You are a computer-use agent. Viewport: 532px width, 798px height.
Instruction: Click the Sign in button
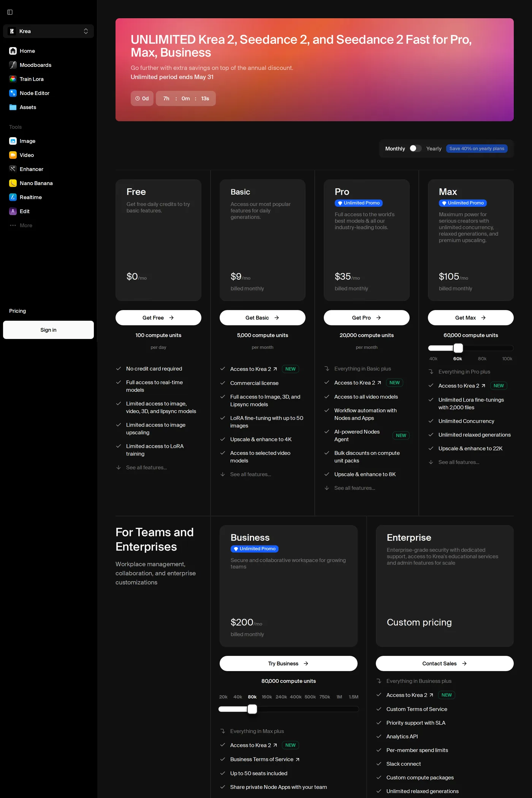[x=48, y=330]
